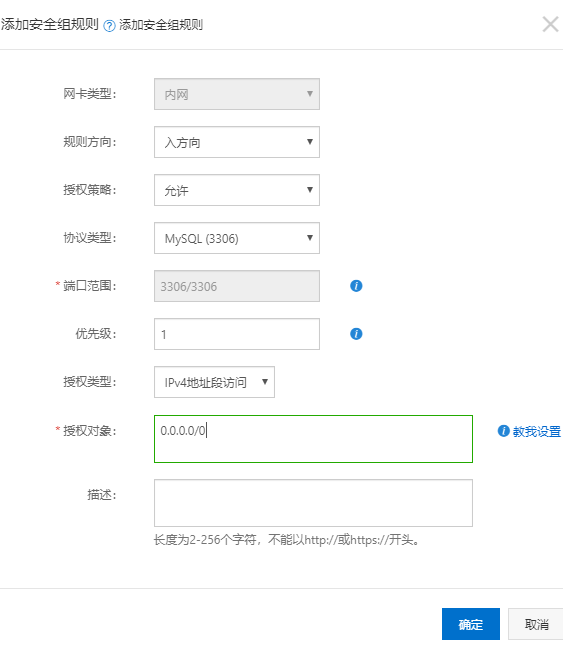Open the 授权策略 允许 dropdown
The height and width of the screenshot is (651, 563).
(237, 190)
